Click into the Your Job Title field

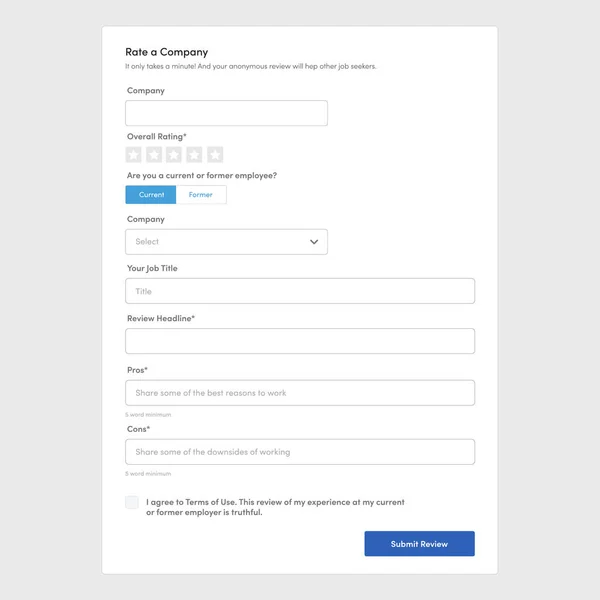coord(300,291)
